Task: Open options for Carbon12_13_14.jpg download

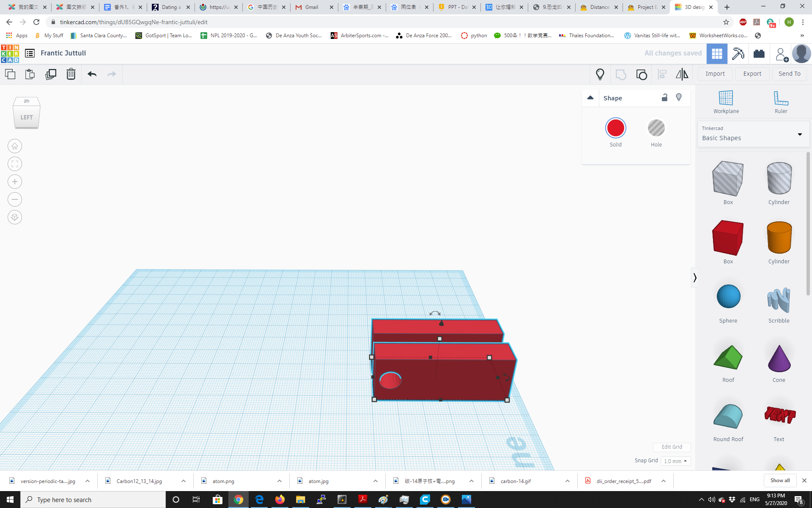Action: (x=184, y=481)
